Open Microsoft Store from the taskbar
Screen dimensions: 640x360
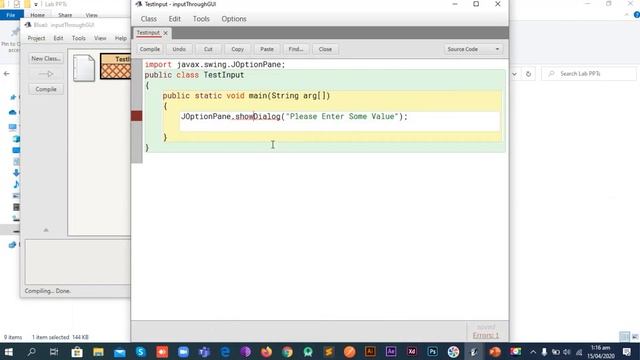click(77, 351)
